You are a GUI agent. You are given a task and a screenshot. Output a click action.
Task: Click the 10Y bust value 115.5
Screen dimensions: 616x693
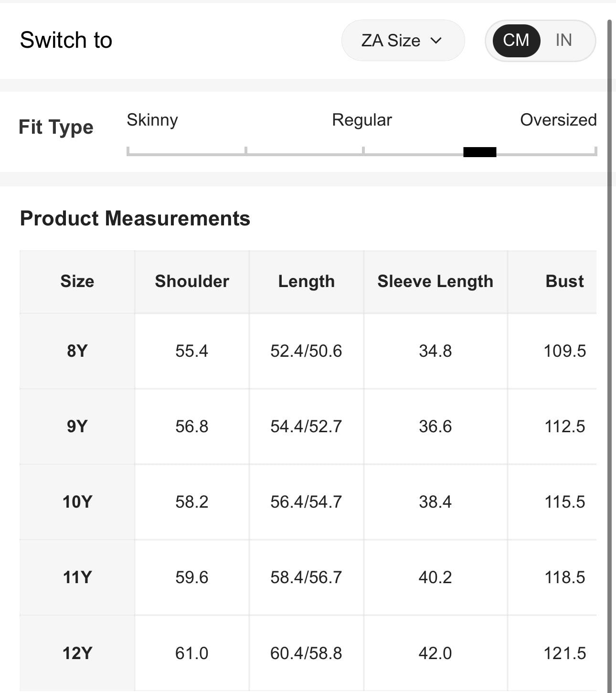coord(564,501)
